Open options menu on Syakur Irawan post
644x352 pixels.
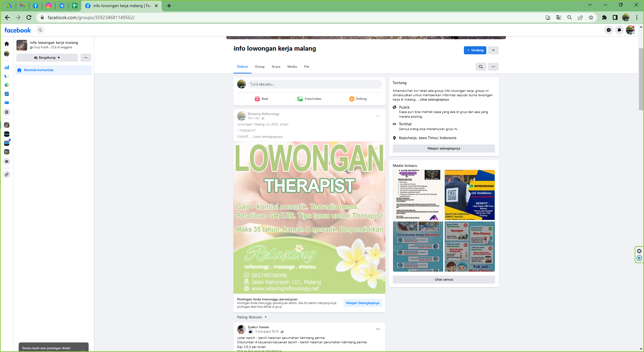[378, 329]
